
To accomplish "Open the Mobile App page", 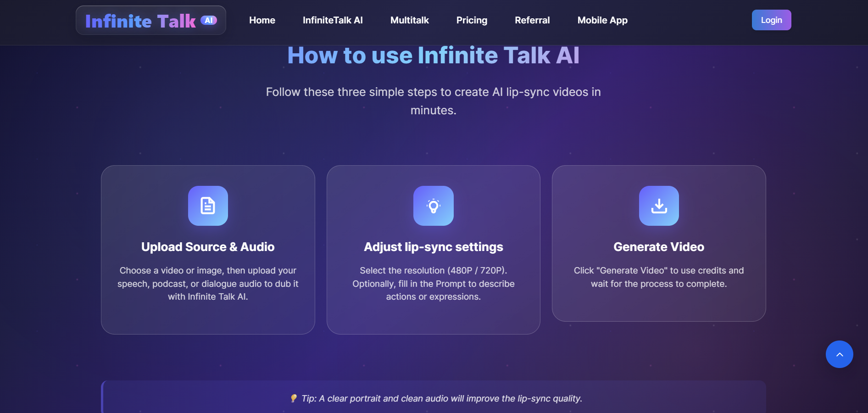I will [602, 20].
